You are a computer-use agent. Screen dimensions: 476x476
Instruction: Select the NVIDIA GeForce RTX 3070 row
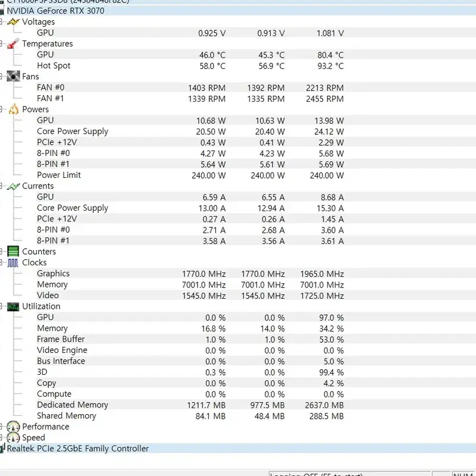click(x=238, y=11)
